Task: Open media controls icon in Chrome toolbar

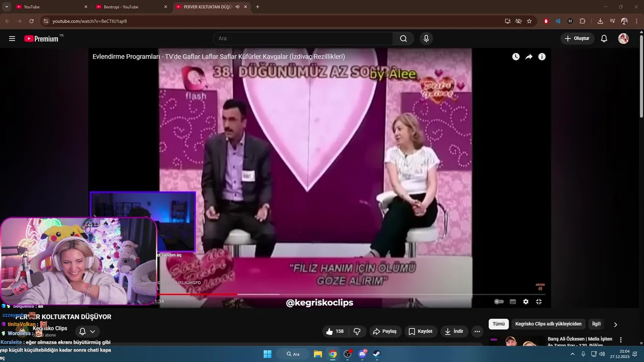Action: coord(612,21)
